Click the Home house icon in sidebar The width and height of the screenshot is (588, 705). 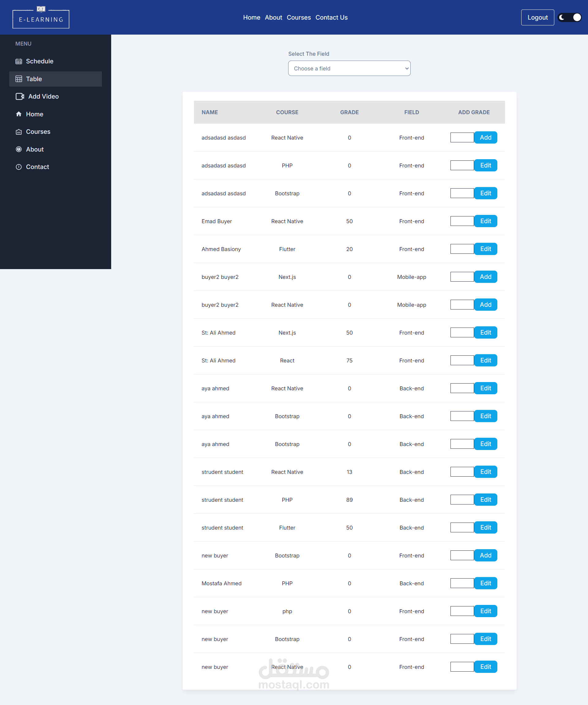pos(19,114)
